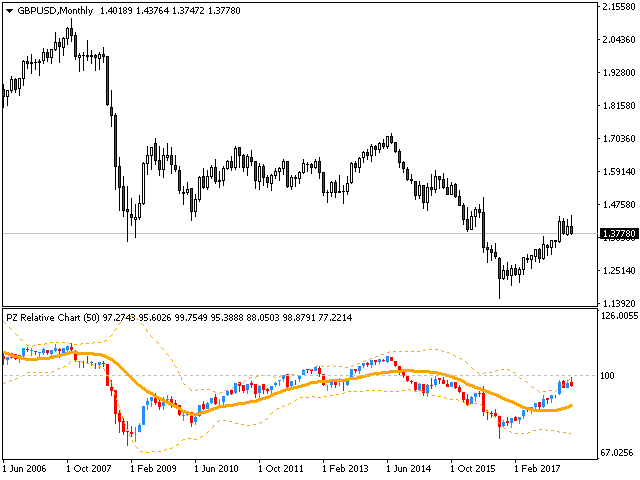Select the 1 Oct 2011 date label
640x480 pixels.
coord(281,468)
